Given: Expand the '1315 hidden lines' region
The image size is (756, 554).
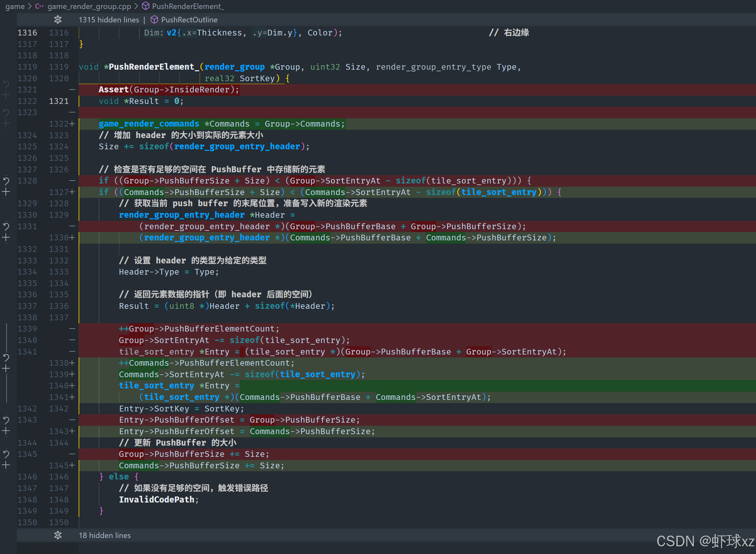Looking at the screenshot, I should pyautogui.click(x=109, y=20).
